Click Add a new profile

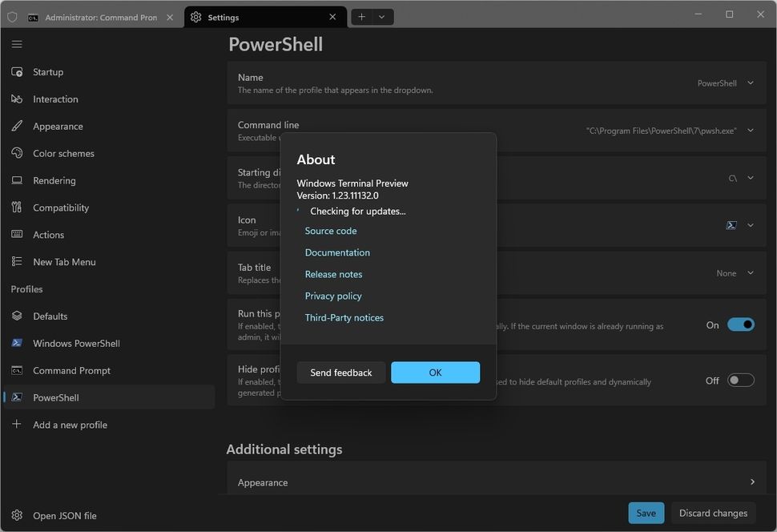69,424
